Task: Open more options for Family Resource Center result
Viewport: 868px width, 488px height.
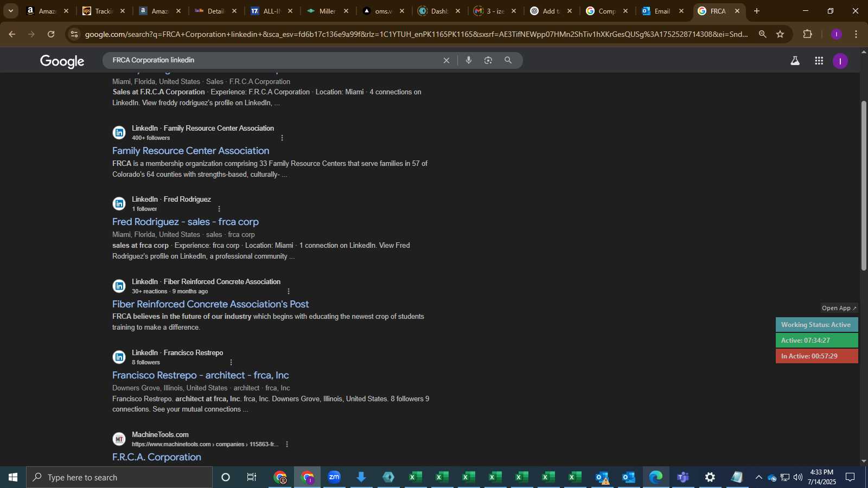Action: 282,138
